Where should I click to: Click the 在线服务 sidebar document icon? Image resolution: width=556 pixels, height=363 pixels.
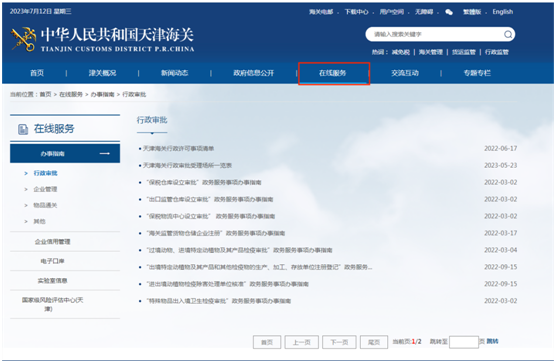coord(23,129)
